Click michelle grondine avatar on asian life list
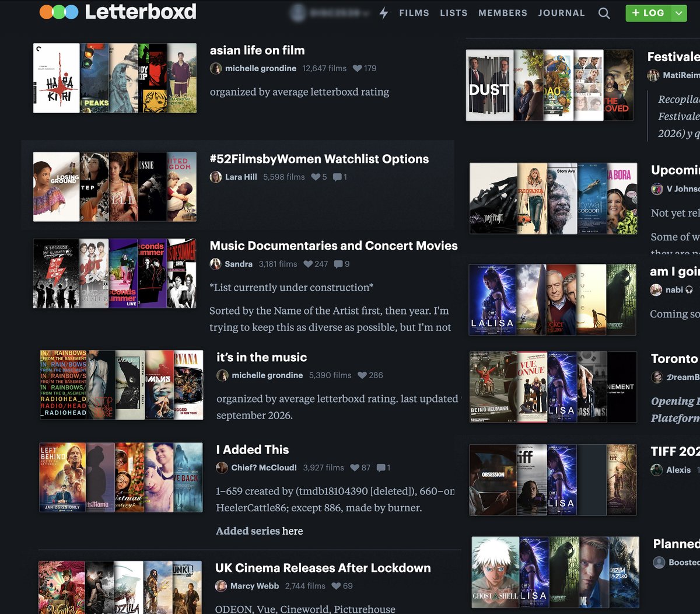The image size is (700, 614). 216,68
